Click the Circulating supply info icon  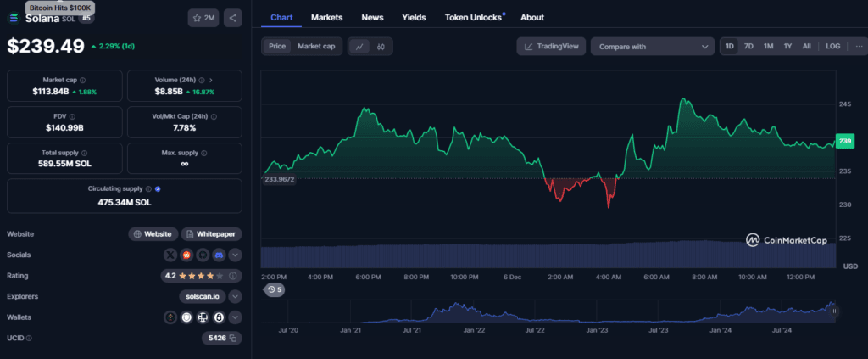(149, 189)
